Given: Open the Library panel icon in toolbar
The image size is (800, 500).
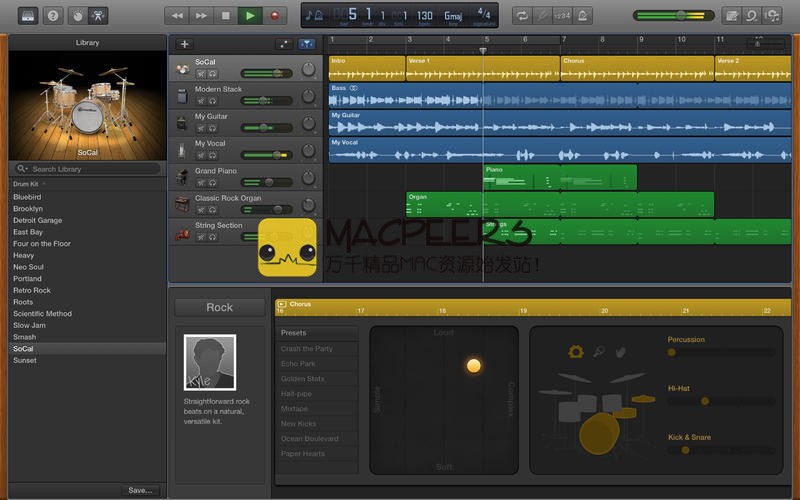Looking at the screenshot, I should click(27, 15).
